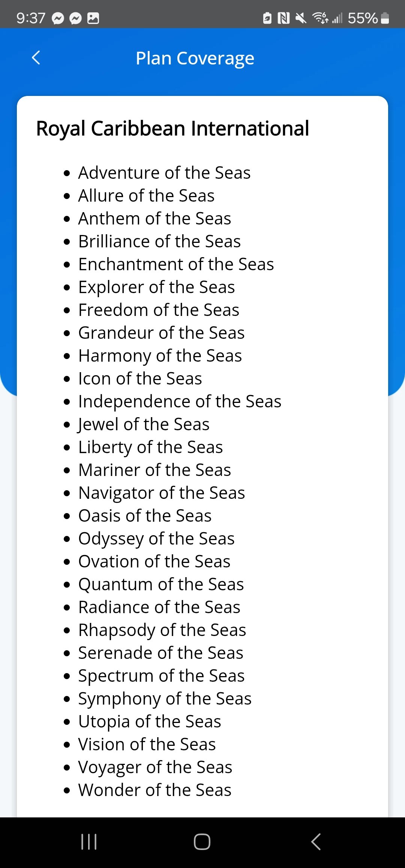Select Utopia of the Seas
Screen dimensions: 405x868
150,721
